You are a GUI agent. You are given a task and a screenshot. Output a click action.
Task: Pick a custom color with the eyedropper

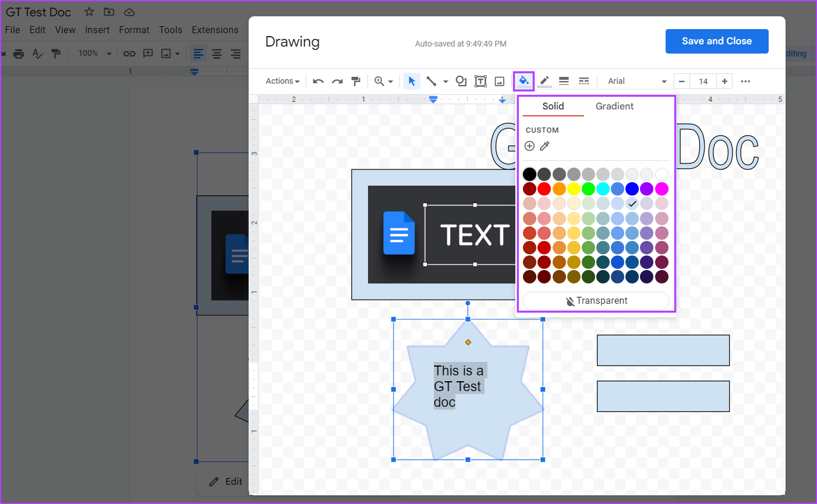545,145
